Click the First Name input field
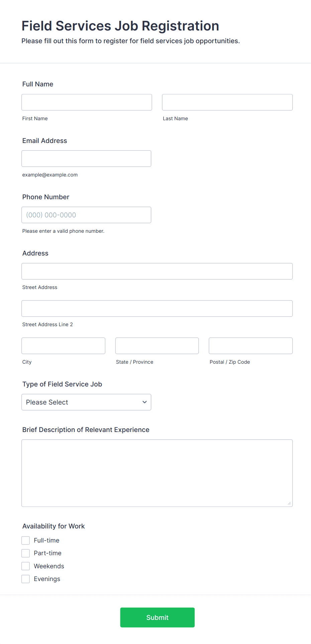Viewport: 311px width, 644px height. [x=87, y=102]
